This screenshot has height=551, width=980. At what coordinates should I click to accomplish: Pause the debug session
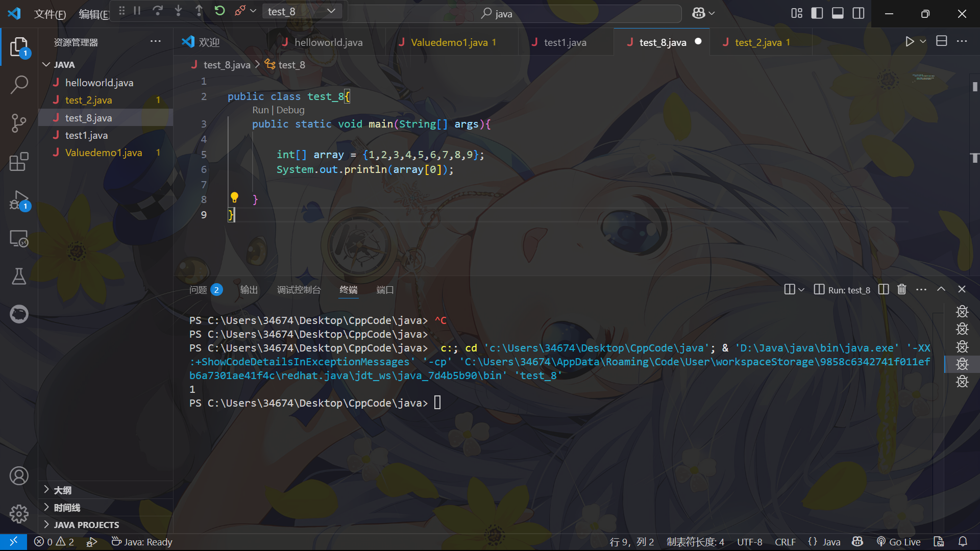(x=137, y=11)
